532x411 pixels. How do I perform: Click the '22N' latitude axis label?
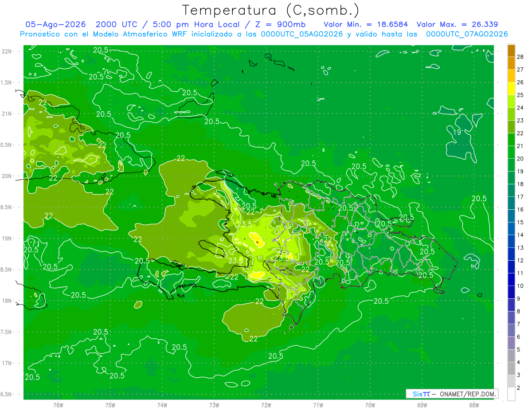tap(7, 51)
